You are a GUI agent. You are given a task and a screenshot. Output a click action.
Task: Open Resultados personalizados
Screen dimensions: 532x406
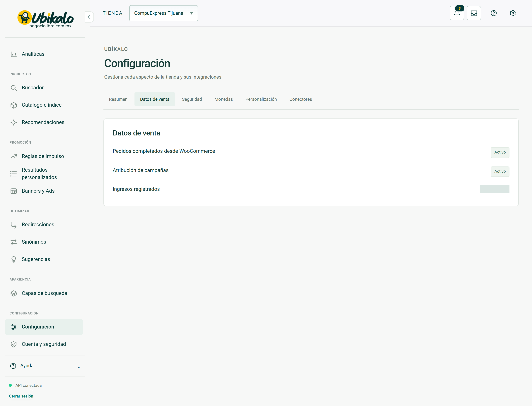[44, 174]
